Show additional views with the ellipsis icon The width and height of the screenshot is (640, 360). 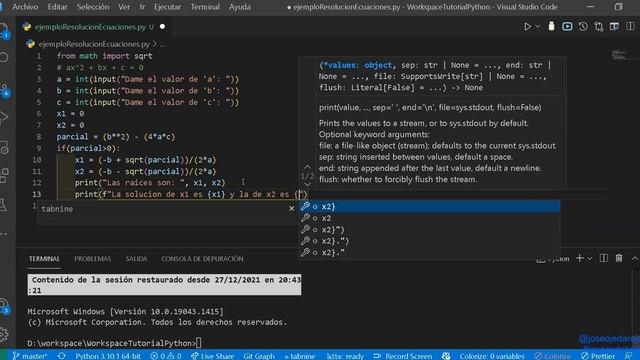click(3, 234)
